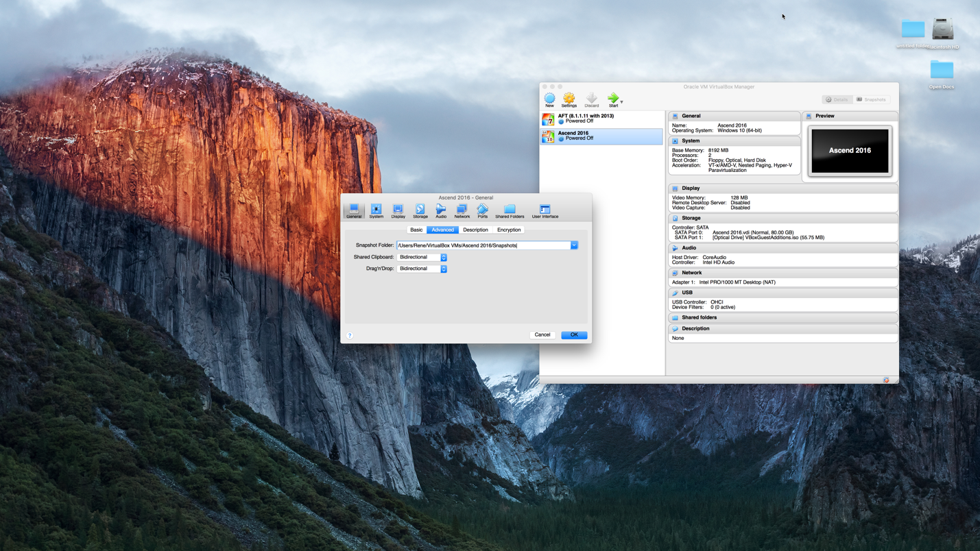Click the General header in details pane
The height and width of the screenshot is (551, 980).
point(734,117)
